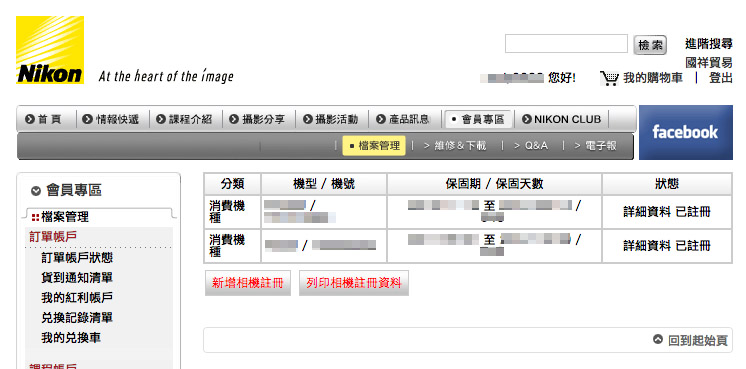Open 訂單帳戶狀態 in sidebar

[77, 258]
